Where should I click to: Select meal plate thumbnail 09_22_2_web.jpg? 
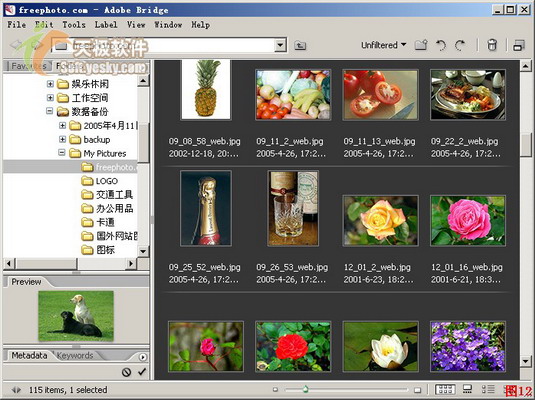[468, 95]
